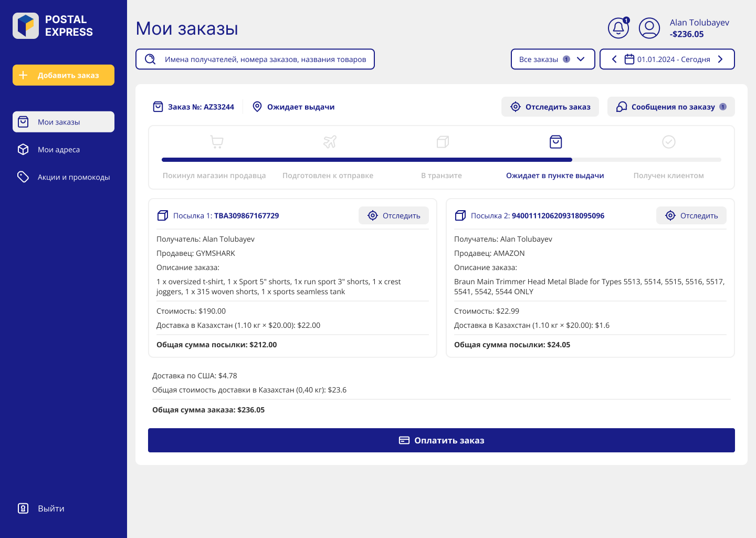Screen dimensions: 756x538
Task: Click the yellow "Добавить заказ" button
Action: (x=64, y=75)
